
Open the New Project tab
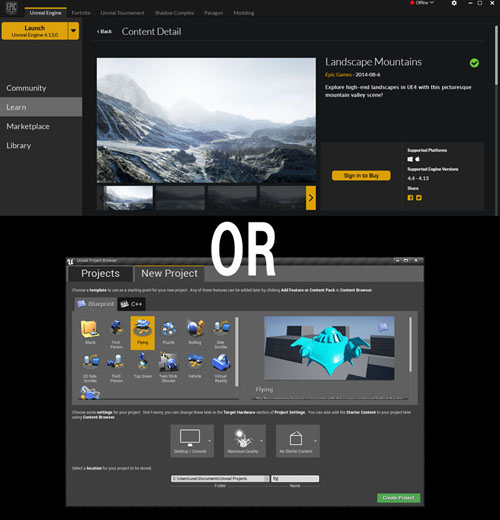pos(169,274)
